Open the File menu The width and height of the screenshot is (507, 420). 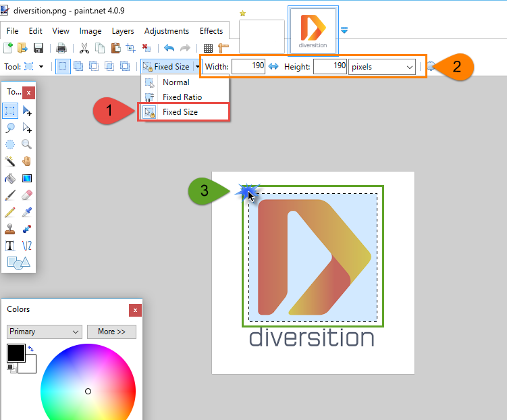(x=12, y=31)
